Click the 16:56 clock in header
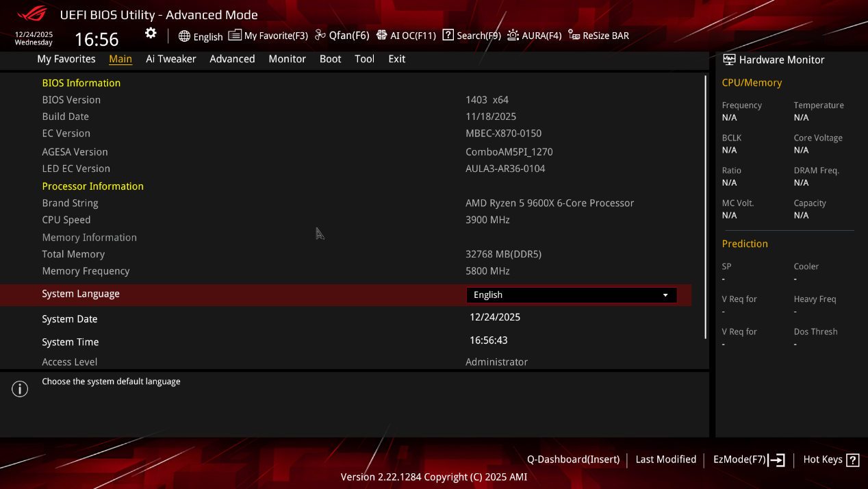Image resolution: width=868 pixels, height=489 pixels. pyautogui.click(x=97, y=39)
